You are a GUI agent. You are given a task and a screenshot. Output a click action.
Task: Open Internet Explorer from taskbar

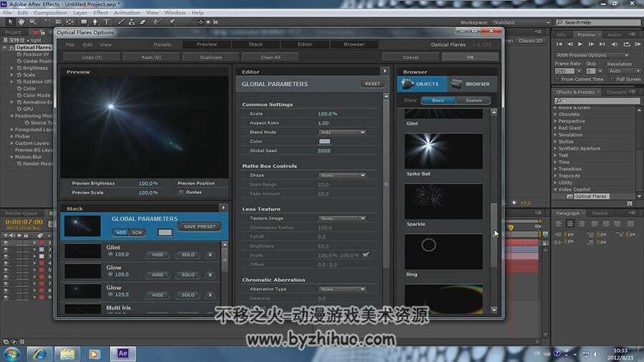coord(39,354)
